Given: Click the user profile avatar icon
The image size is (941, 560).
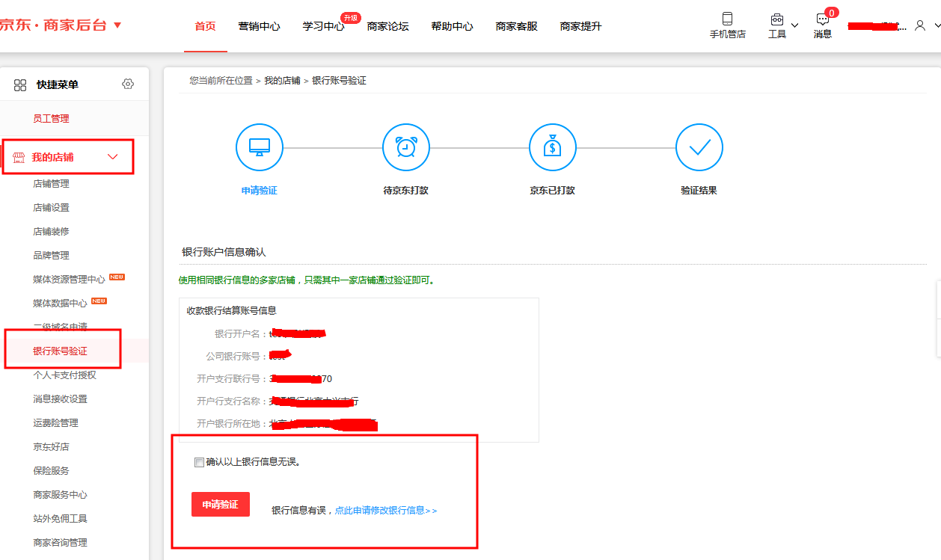Looking at the screenshot, I should pyautogui.click(x=920, y=25).
